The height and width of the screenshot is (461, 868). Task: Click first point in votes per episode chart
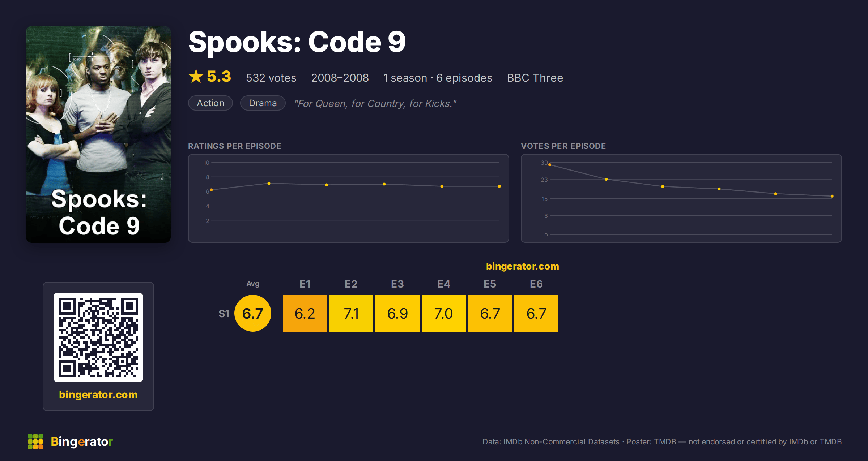(550, 165)
